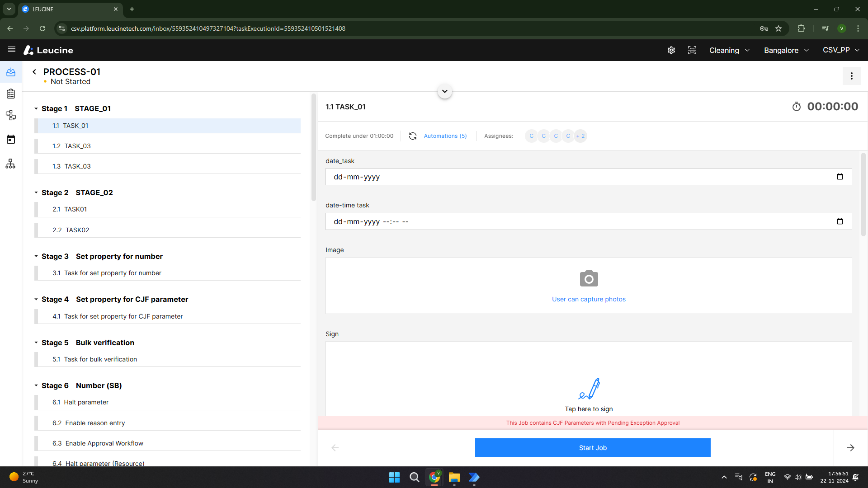Click the stopwatch icon beside the timer

tap(797, 107)
